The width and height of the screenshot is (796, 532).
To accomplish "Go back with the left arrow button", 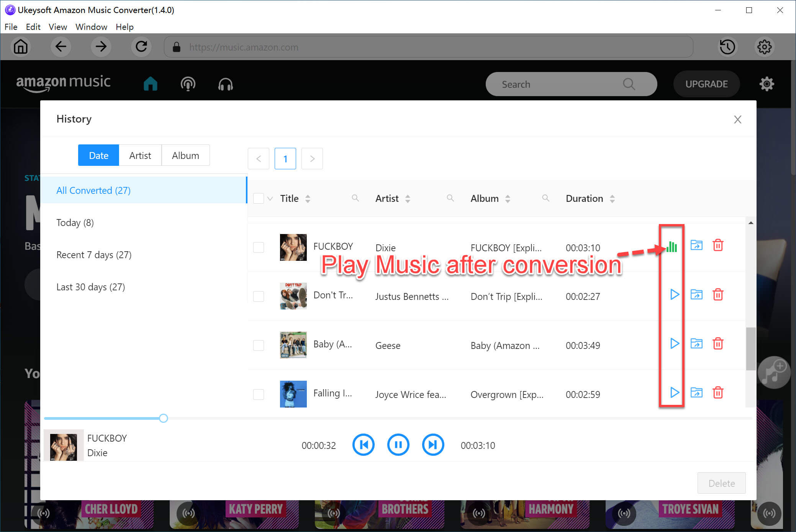I will pos(61,47).
